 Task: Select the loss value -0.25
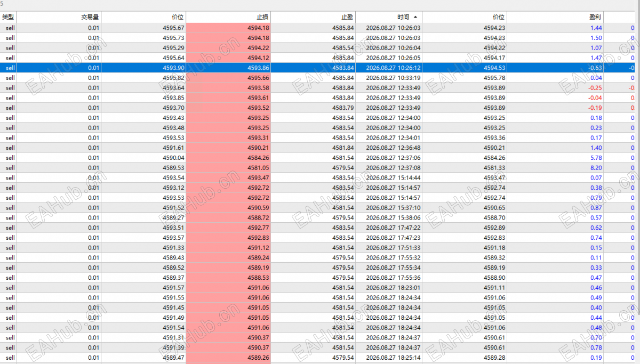coord(595,88)
